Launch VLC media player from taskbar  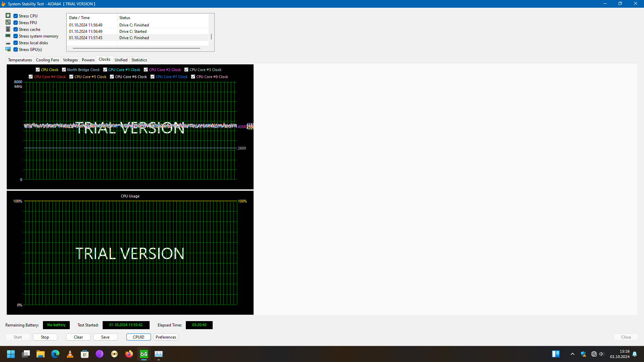[70, 354]
